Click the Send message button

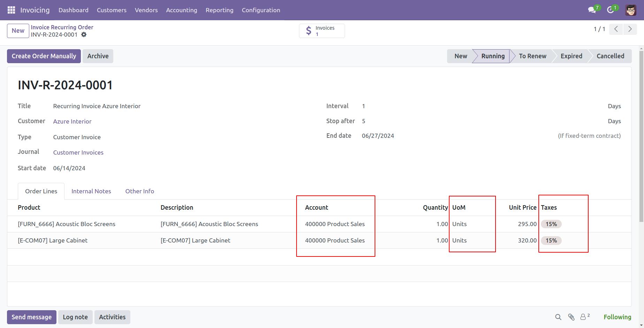coord(32,317)
